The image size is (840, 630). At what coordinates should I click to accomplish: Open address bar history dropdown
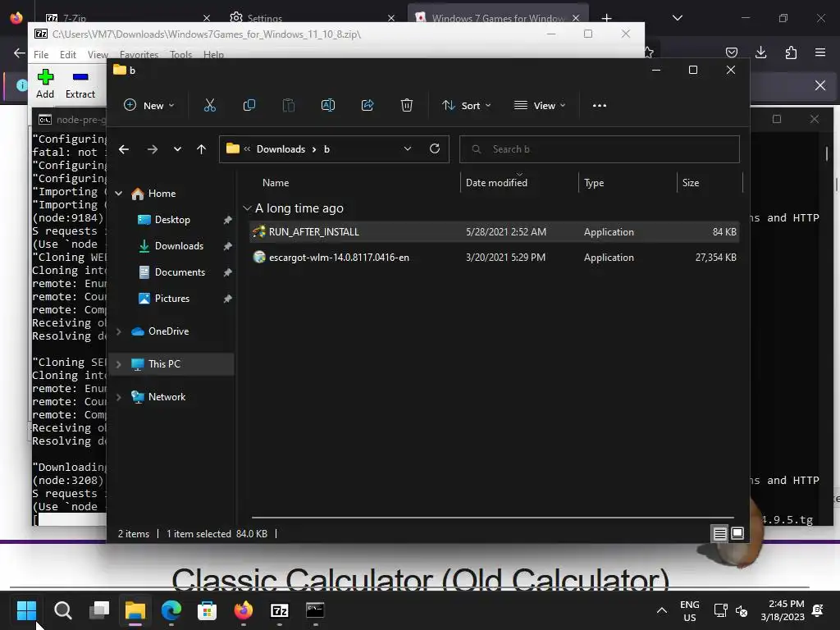[x=408, y=149]
